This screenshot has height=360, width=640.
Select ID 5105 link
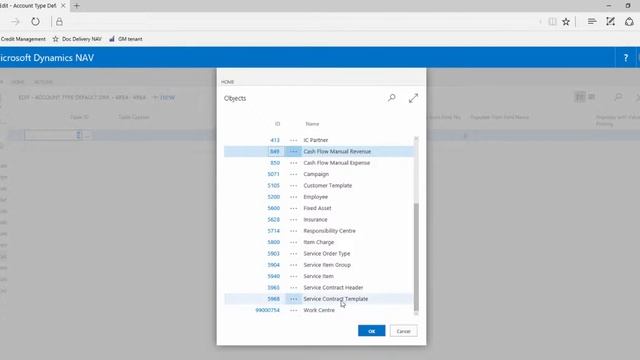[273, 186]
